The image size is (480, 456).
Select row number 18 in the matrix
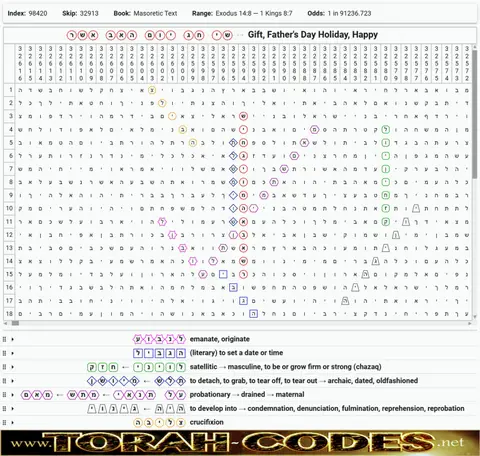(x=10, y=314)
